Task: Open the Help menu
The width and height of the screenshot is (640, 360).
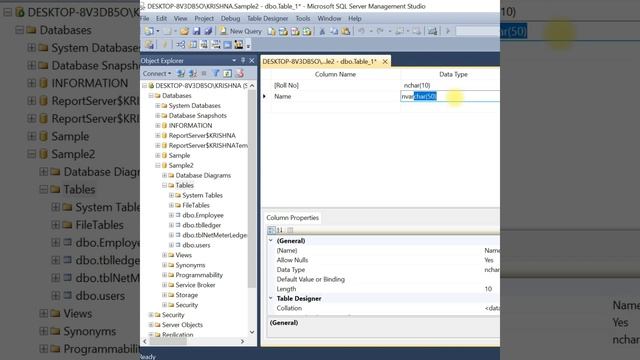Action: pos(355,18)
